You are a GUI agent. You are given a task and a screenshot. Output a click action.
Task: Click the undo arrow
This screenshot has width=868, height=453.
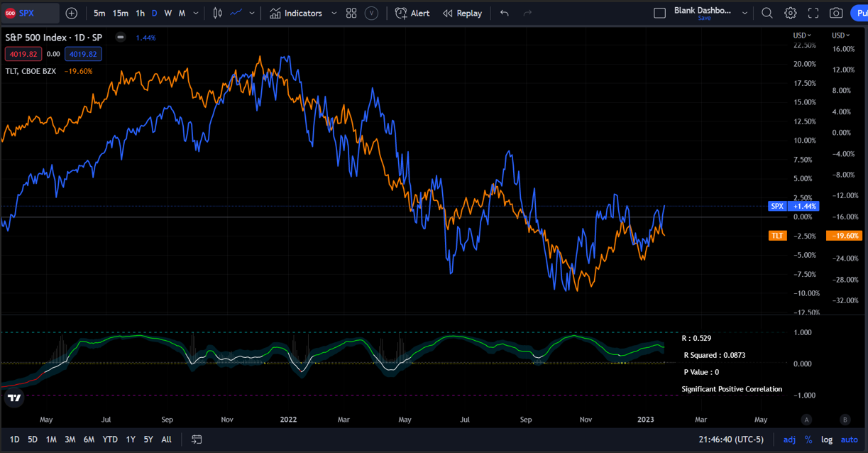click(505, 13)
